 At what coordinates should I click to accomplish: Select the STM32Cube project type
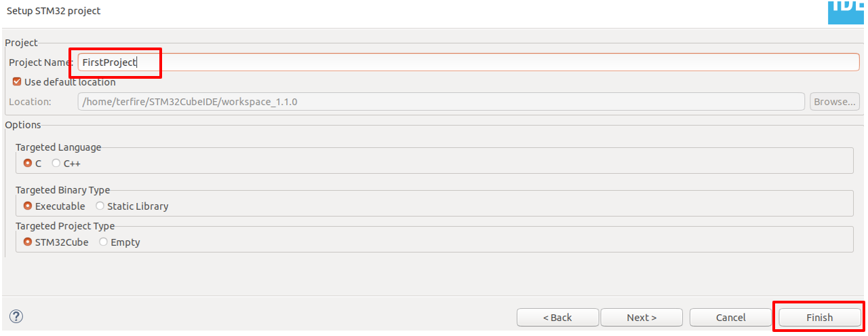[28, 242]
